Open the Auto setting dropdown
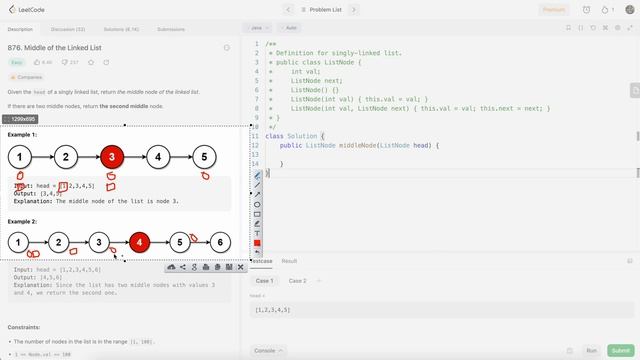Viewport: 640px width, 360px height. tap(289, 28)
